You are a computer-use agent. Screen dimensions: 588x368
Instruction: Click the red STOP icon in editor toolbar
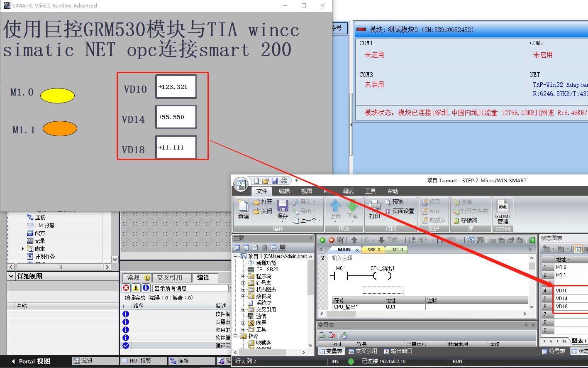(332, 240)
